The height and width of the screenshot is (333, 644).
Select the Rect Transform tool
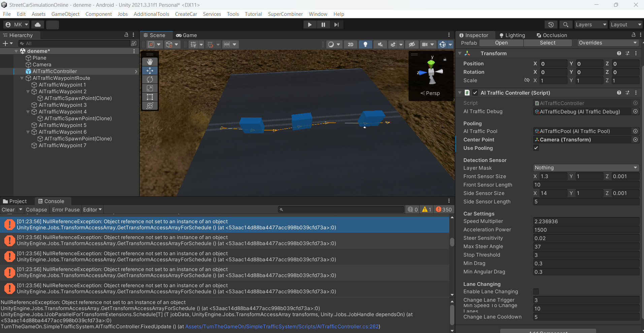[x=150, y=97]
